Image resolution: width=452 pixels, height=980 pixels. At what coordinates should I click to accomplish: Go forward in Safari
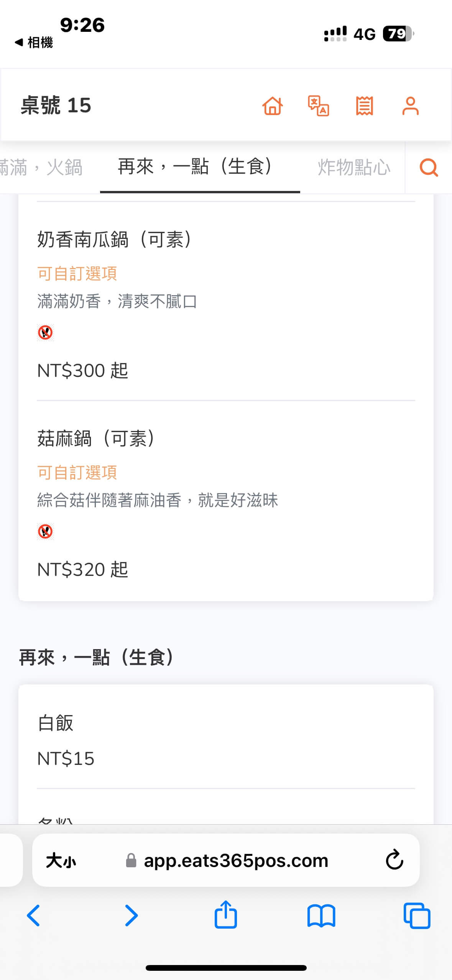(x=131, y=916)
